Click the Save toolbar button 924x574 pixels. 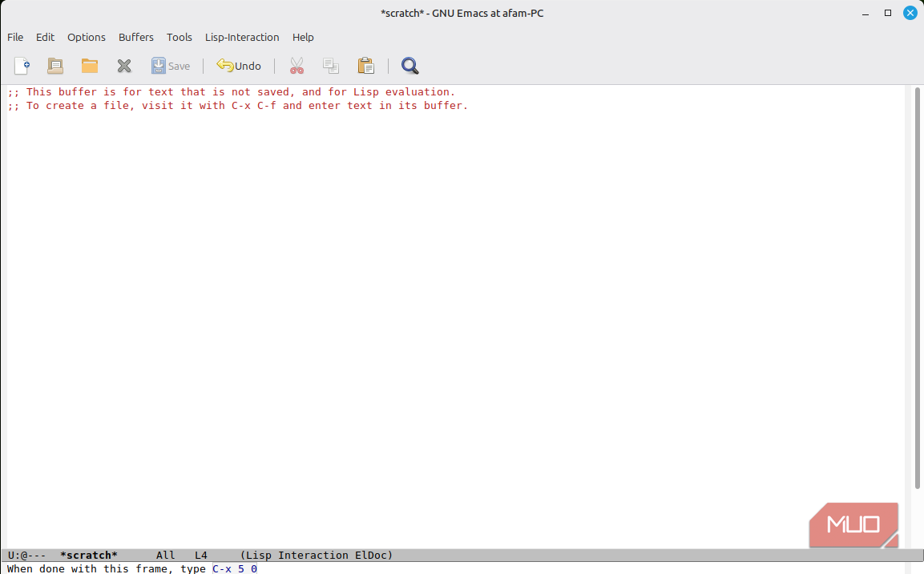point(171,66)
